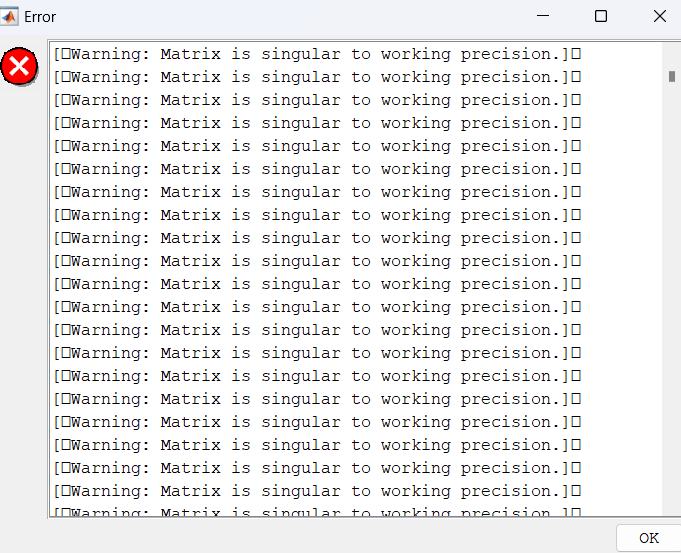This screenshot has height=553, width=681.
Task: Minimize the Error dialog window
Action: coord(543,16)
